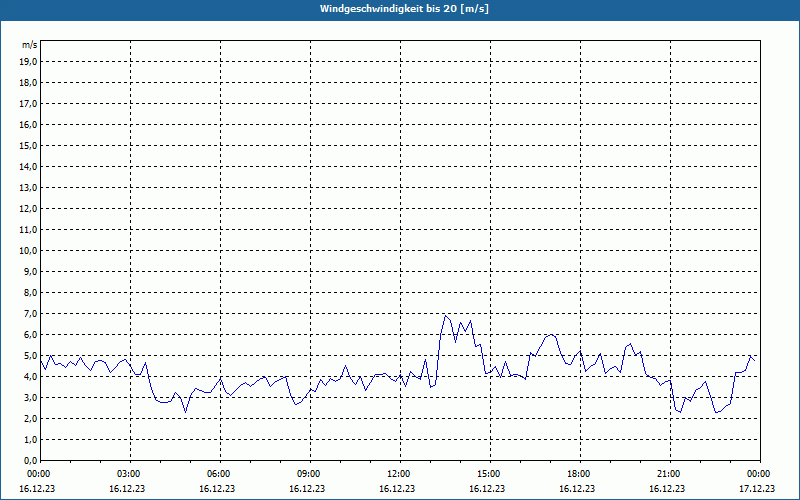
Task: Pick the '14,0' y-axis label
Action: pos(29,166)
